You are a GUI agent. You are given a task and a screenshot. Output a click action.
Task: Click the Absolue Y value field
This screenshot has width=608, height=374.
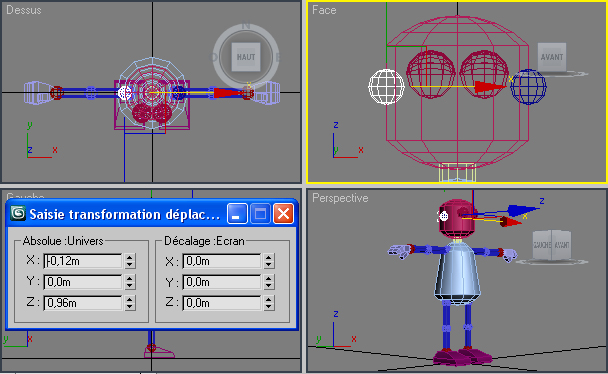83,282
